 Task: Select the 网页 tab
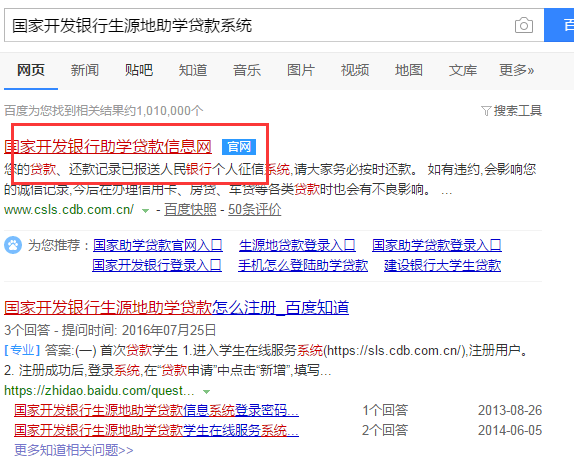tap(31, 70)
